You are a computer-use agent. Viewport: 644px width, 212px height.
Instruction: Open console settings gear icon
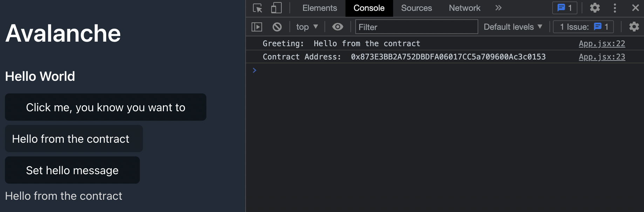634,27
